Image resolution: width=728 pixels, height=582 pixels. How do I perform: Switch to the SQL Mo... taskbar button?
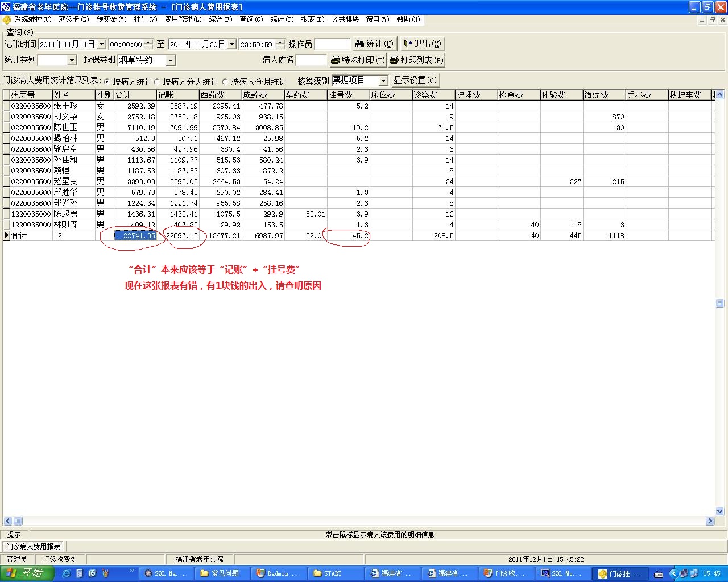pyautogui.click(x=563, y=573)
